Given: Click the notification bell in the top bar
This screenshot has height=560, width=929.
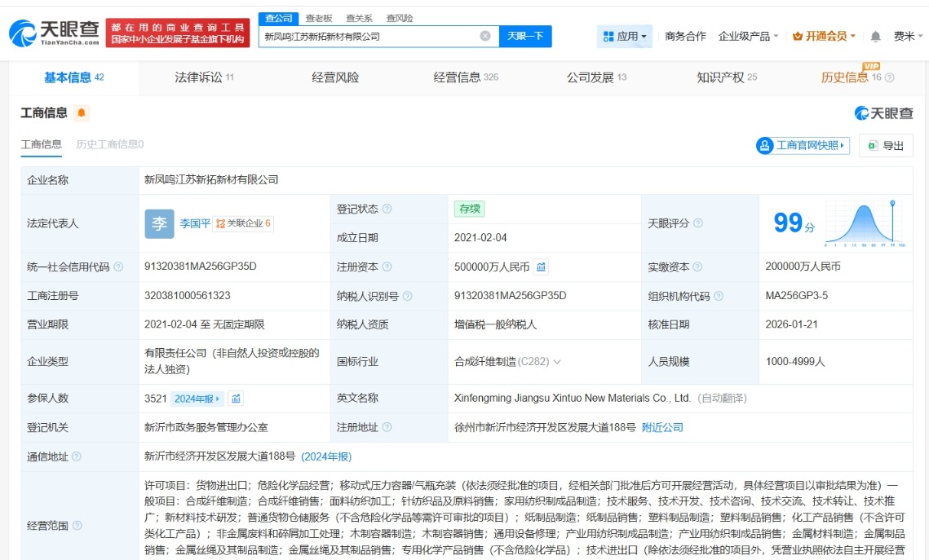Looking at the screenshot, I should (x=875, y=37).
